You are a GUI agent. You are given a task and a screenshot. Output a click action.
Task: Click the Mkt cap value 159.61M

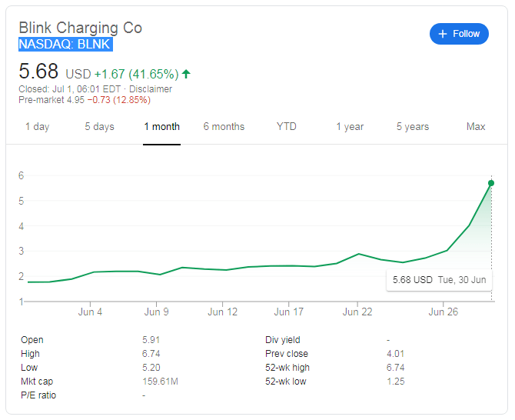coord(161,382)
